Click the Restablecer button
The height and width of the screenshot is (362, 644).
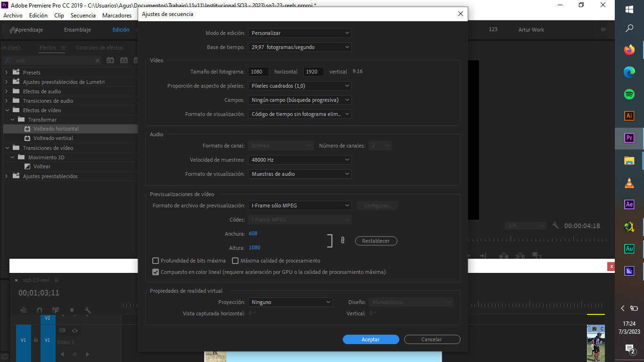click(376, 241)
